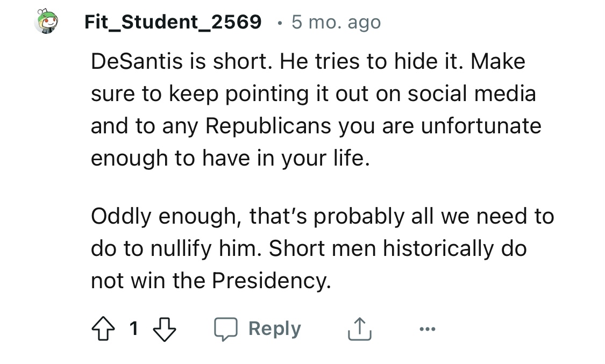Share this comment using the share icon

[360, 329]
